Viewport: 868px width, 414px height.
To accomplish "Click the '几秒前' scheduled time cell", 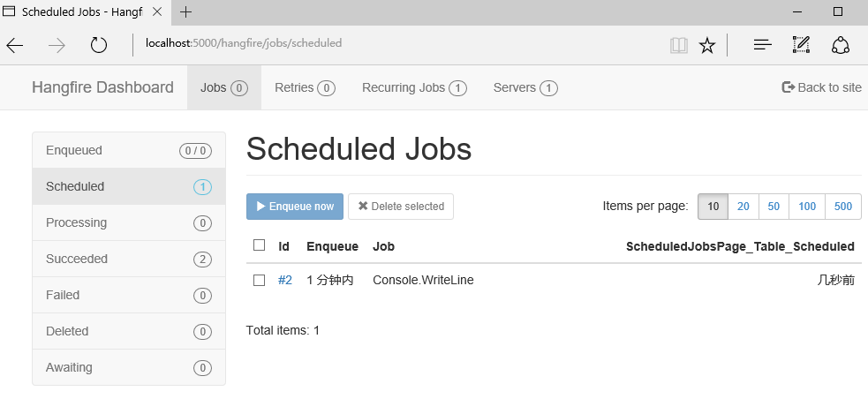I will pos(836,280).
